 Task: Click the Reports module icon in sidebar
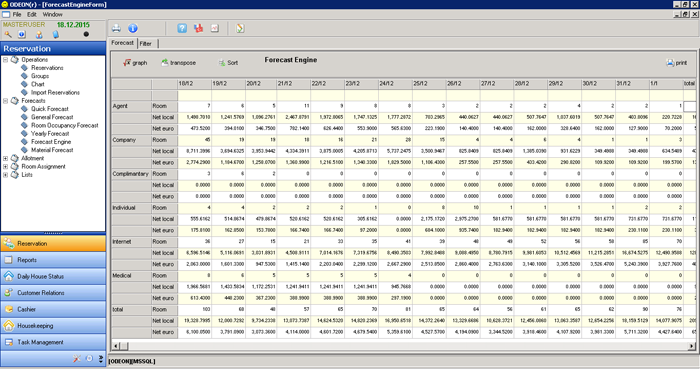pyautogui.click(x=8, y=260)
